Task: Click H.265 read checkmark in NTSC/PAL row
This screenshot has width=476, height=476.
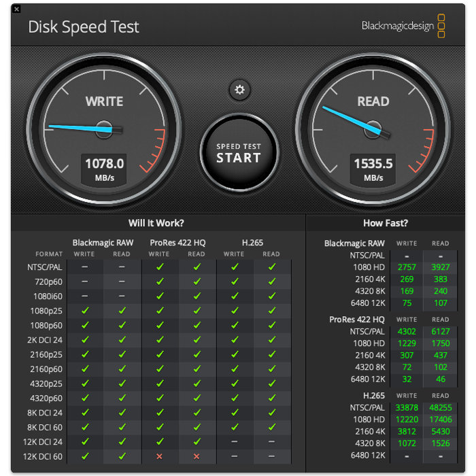Action: (x=272, y=267)
